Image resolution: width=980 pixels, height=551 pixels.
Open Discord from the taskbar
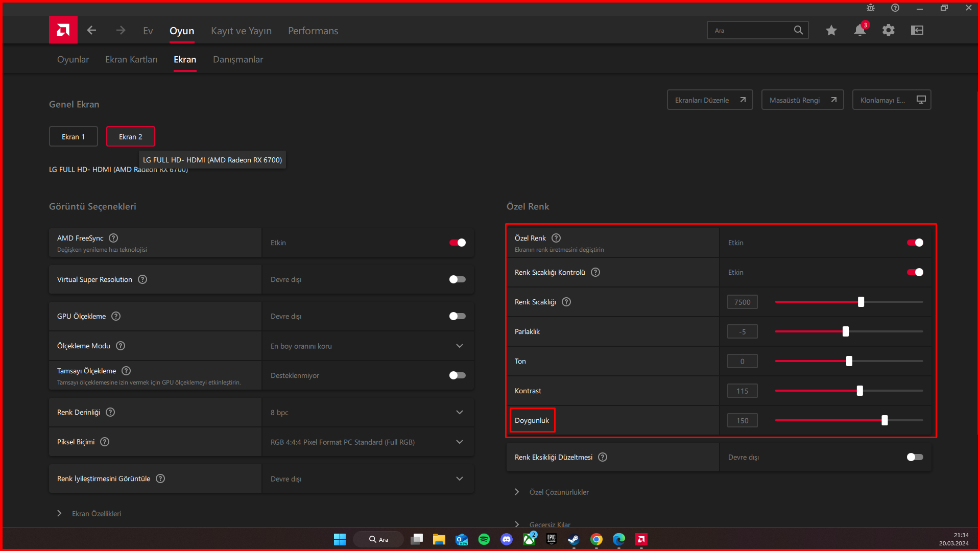[507, 539]
